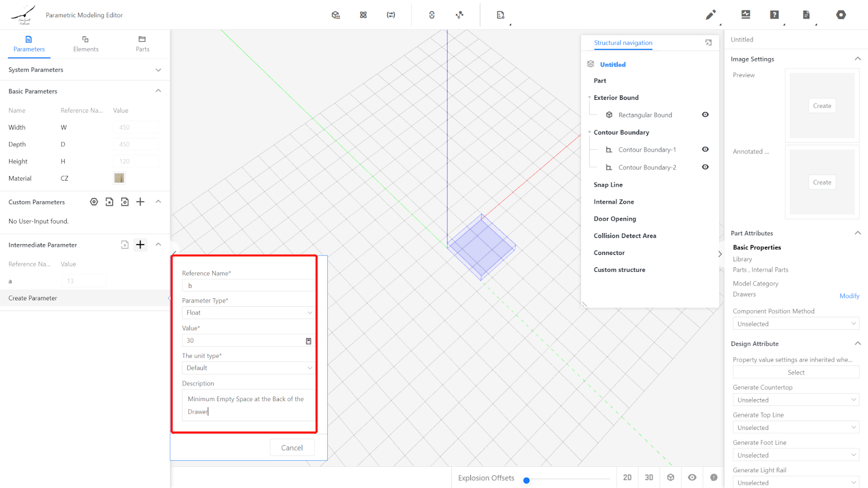This screenshot has width=868, height=488.
Task: Click the Custom Parameters settings gear icon
Action: point(94,202)
